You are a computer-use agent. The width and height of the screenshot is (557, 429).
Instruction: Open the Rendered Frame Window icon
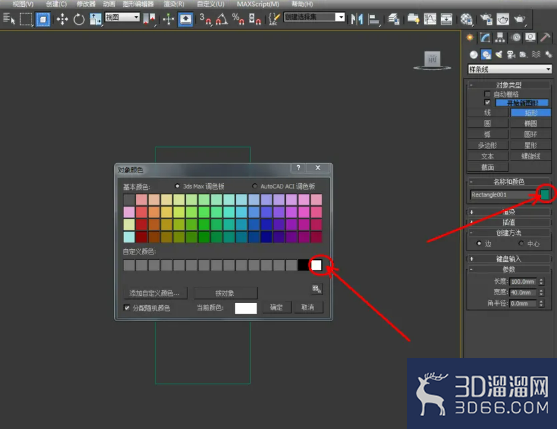pyautogui.click(x=503, y=19)
